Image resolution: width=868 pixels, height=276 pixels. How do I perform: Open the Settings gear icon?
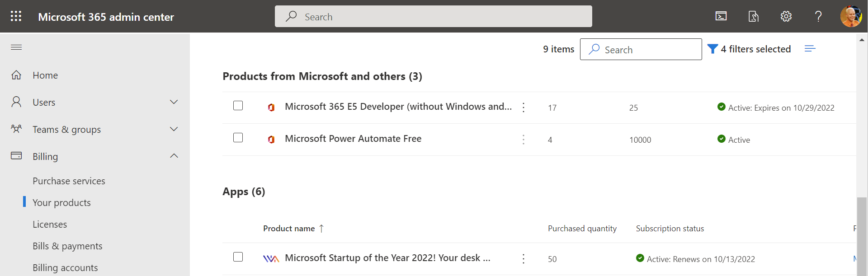786,16
